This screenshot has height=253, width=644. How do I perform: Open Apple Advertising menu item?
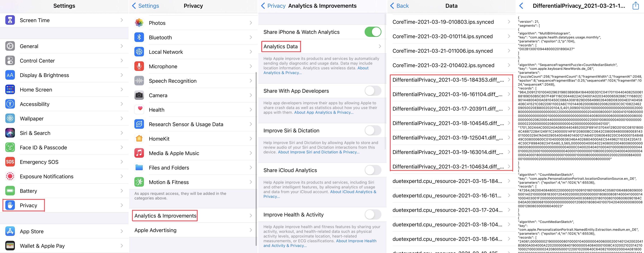193,230
